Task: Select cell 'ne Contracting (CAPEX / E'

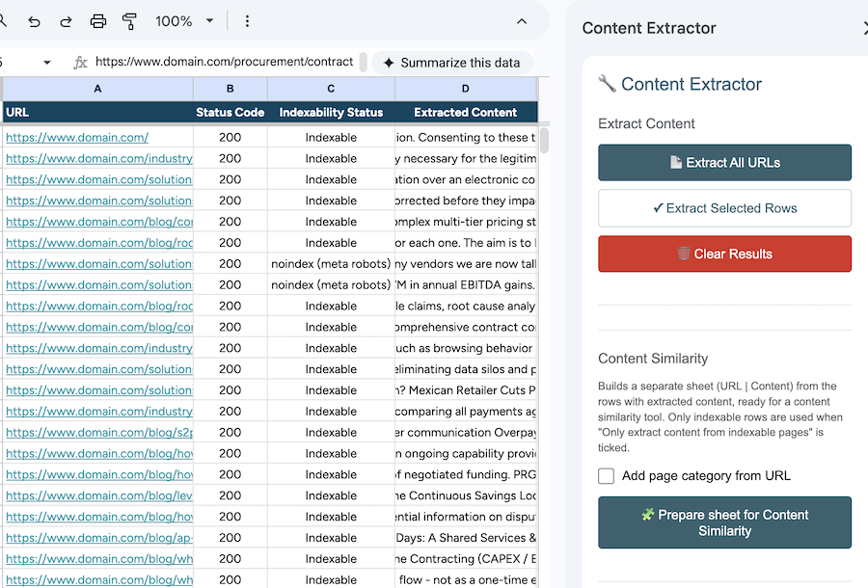Action: point(466,559)
